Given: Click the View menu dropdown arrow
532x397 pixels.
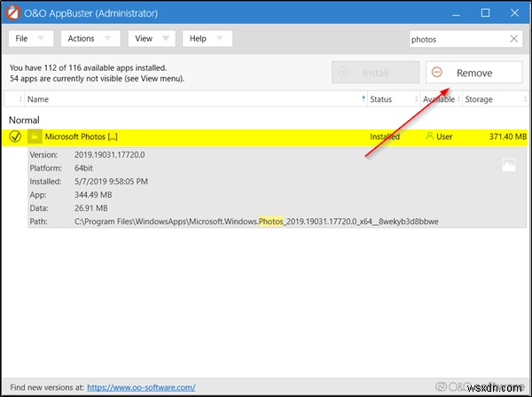Looking at the screenshot, I should (x=166, y=38).
